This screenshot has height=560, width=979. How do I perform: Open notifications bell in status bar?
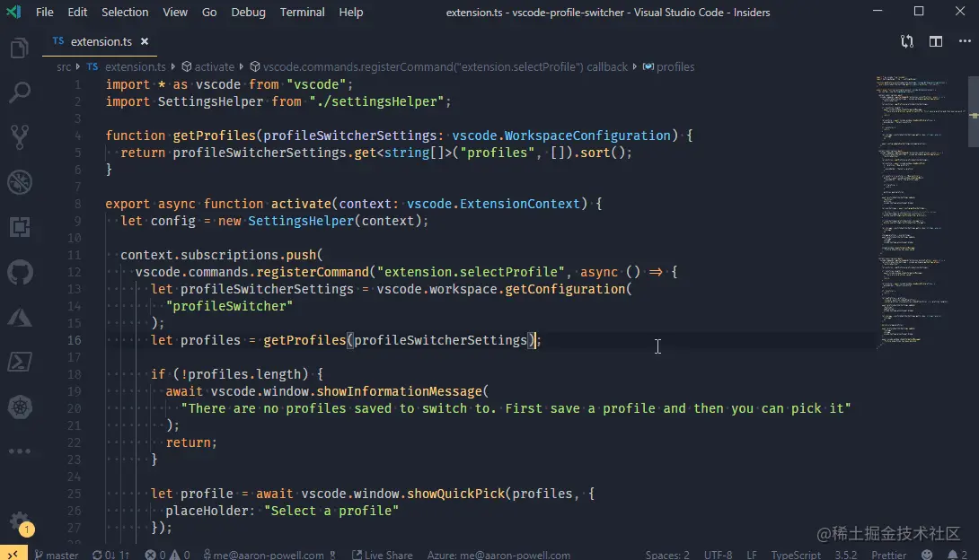click(x=957, y=555)
